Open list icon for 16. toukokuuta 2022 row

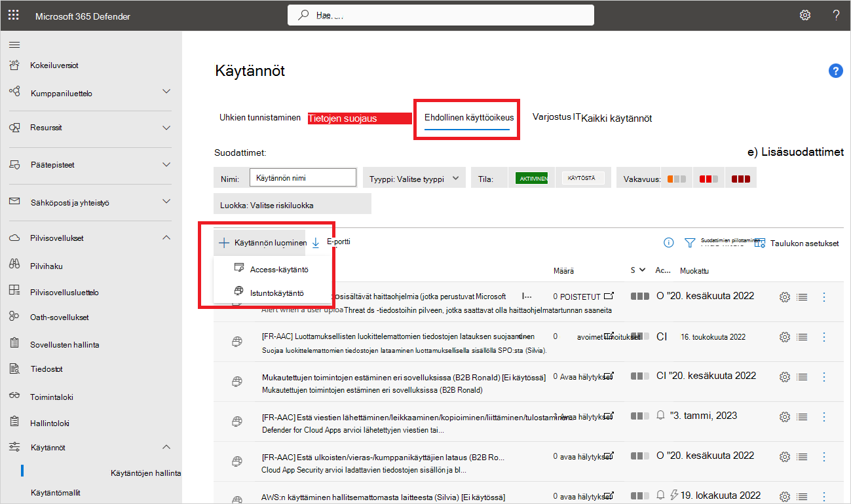coord(802,337)
